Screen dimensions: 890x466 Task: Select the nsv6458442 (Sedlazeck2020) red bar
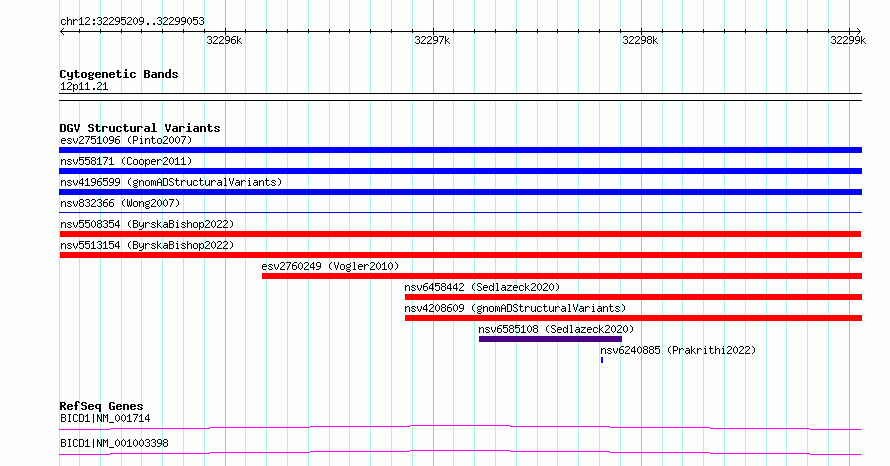[633, 297]
